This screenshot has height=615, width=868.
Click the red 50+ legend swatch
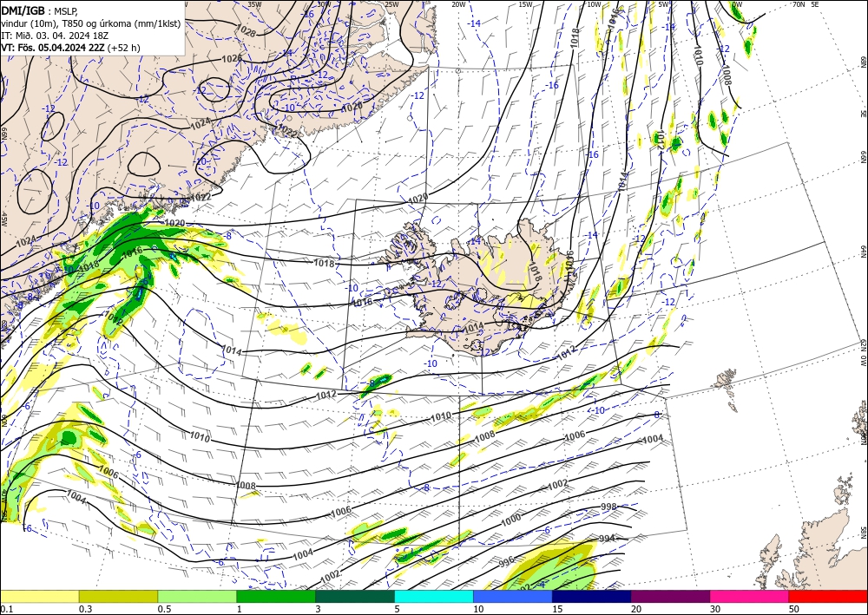pos(828,596)
